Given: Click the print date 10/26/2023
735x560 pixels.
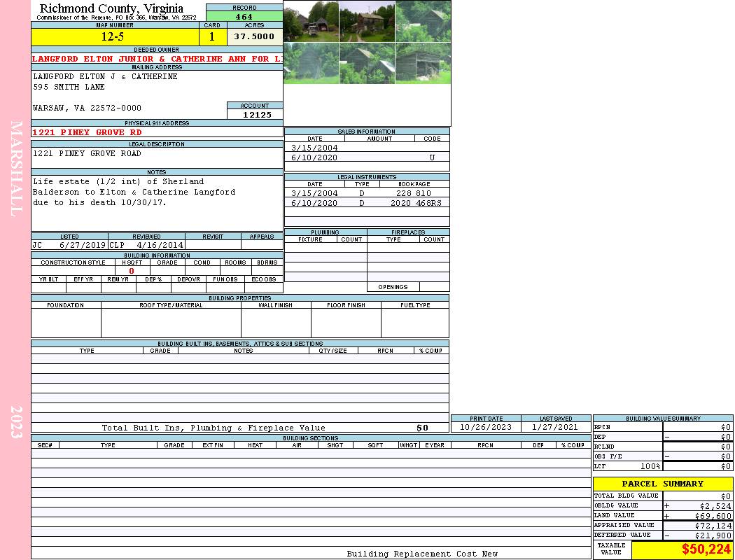Looking at the screenshot, I should [x=485, y=427].
